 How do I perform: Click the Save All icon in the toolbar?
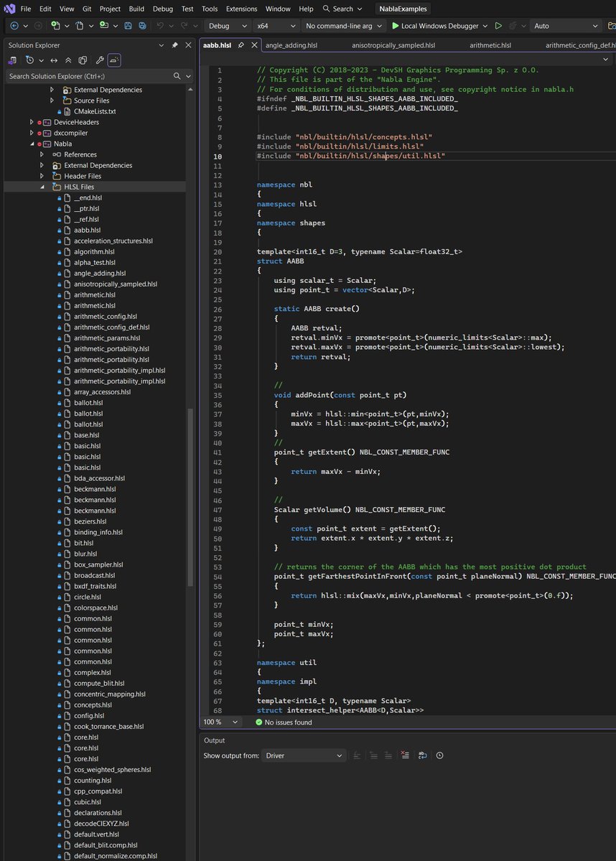[141, 25]
